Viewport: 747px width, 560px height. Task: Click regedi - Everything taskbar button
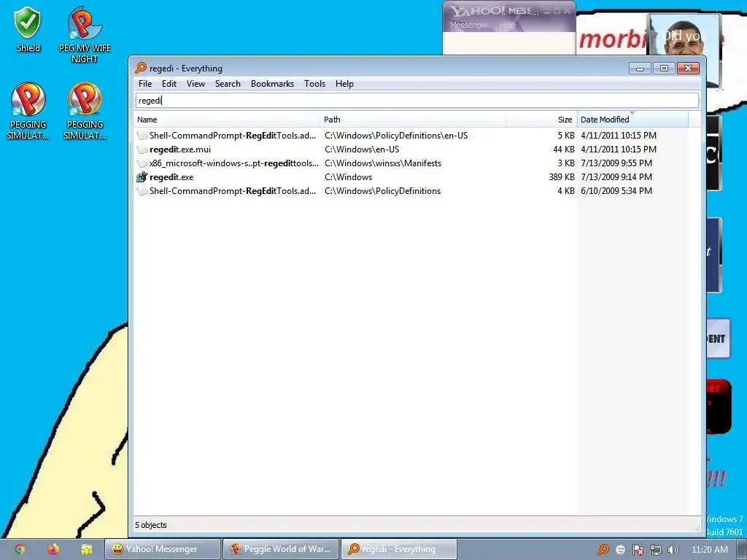coord(399,549)
